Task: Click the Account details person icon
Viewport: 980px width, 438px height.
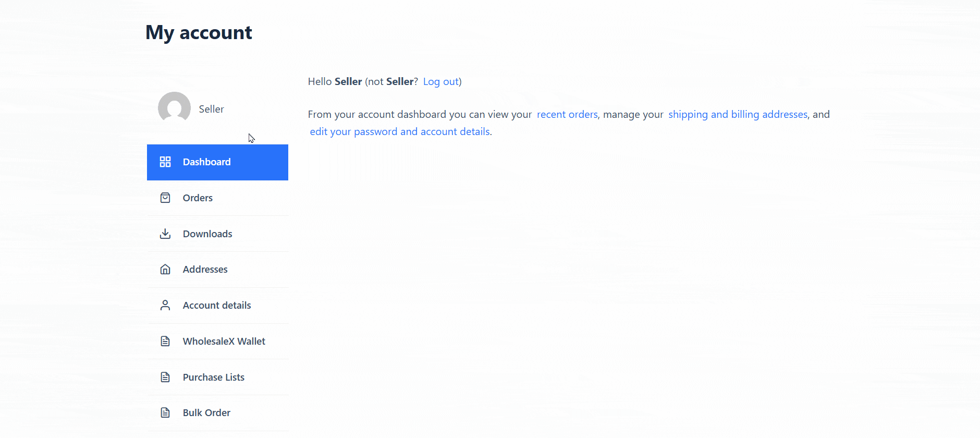Action: (165, 306)
